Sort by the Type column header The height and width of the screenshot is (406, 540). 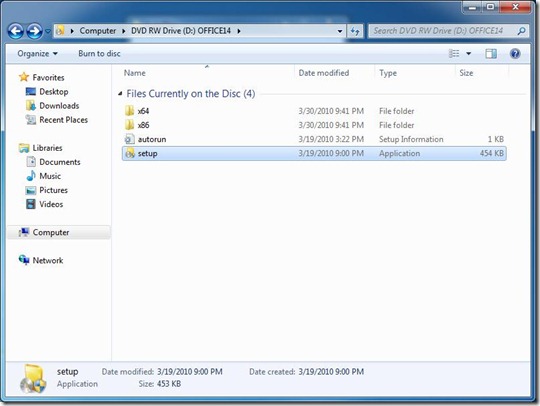click(x=388, y=73)
